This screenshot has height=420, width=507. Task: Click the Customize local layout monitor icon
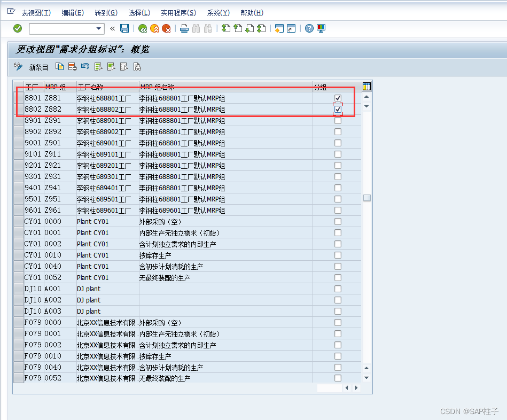tap(321, 28)
